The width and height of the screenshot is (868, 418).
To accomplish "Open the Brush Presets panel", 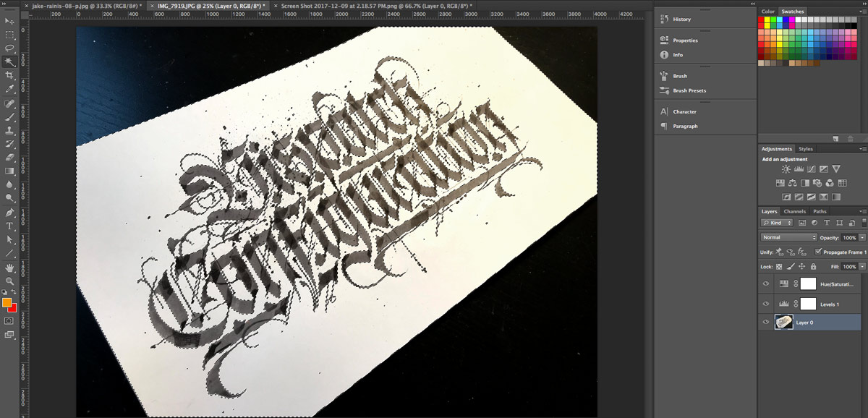I will click(689, 90).
